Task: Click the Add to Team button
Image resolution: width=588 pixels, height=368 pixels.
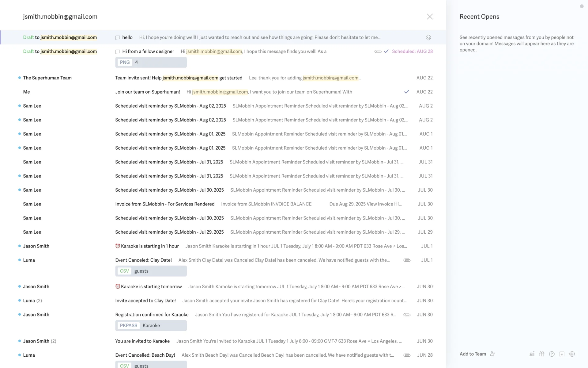Action: tap(473, 354)
